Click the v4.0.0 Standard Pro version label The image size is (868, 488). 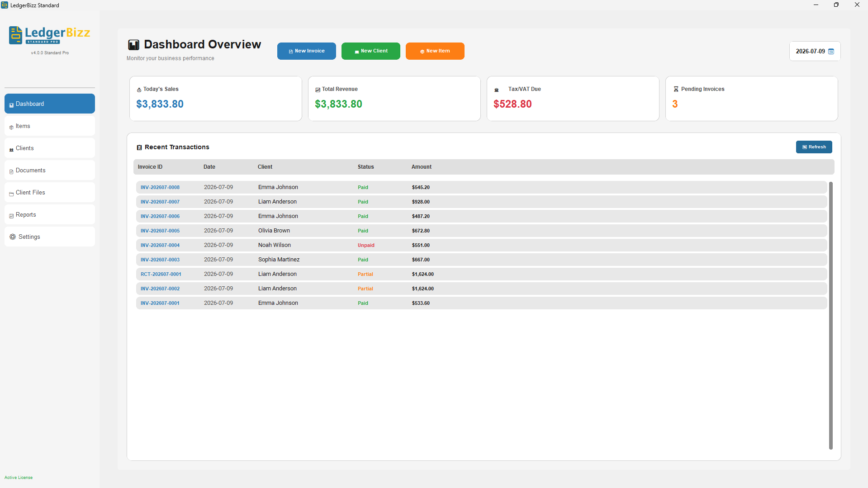pyautogui.click(x=50, y=53)
